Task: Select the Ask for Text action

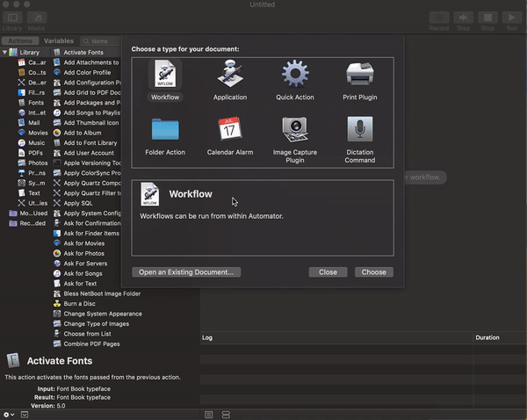Action: (80, 284)
